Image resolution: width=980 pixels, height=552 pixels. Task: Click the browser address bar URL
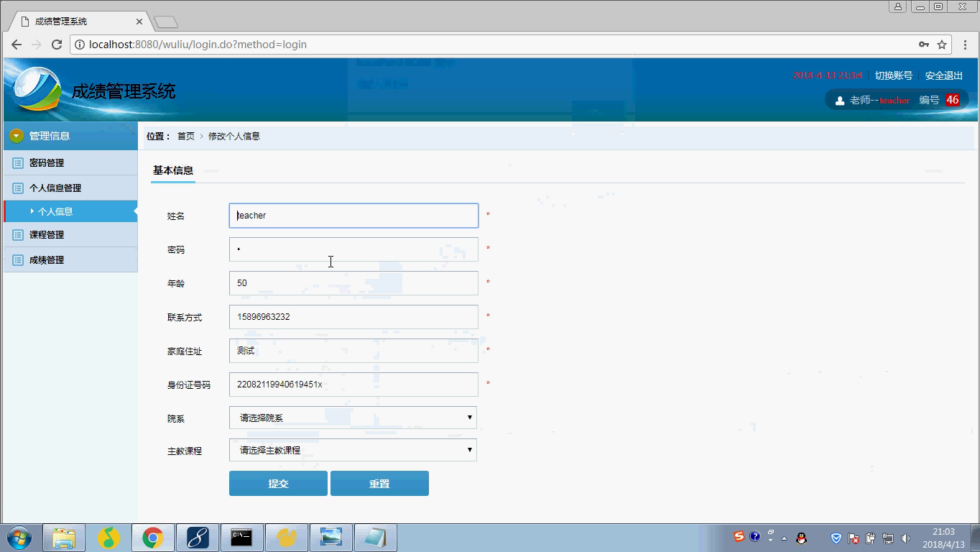[x=198, y=44]
